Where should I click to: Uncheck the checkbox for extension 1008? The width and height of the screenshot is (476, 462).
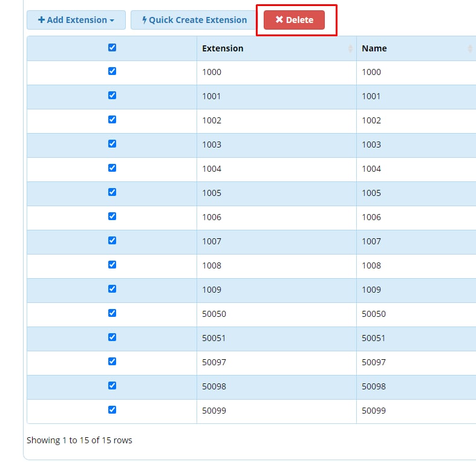(x=112, y=264)
